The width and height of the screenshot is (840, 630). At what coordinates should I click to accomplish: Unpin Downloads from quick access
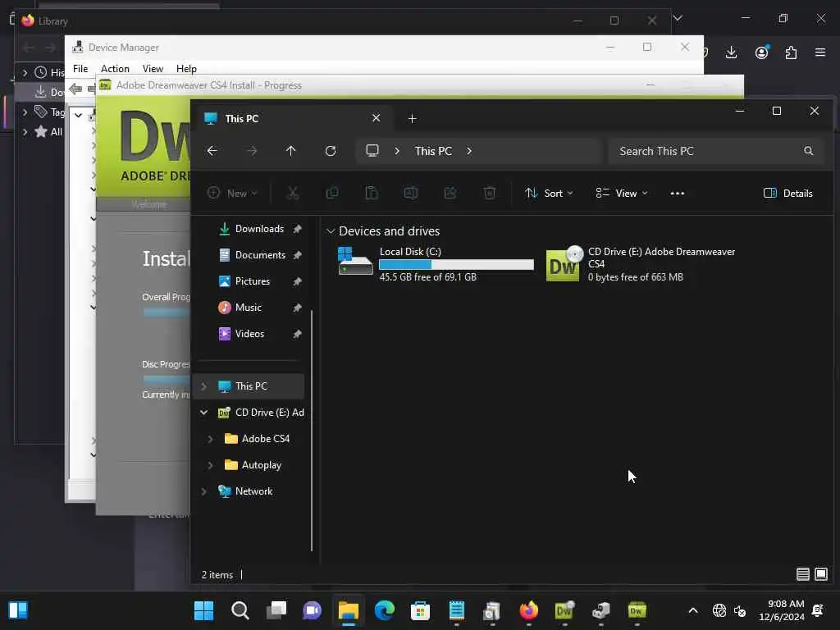[297, 229]
